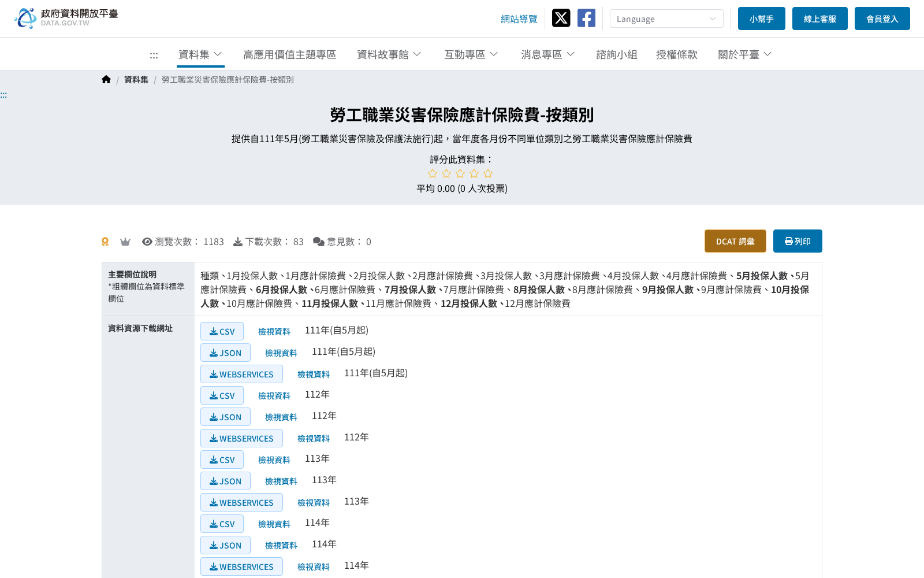Viewport: 924px width, 578px height.
Task: Click the crown badge icon
Action: click(125, 242)
